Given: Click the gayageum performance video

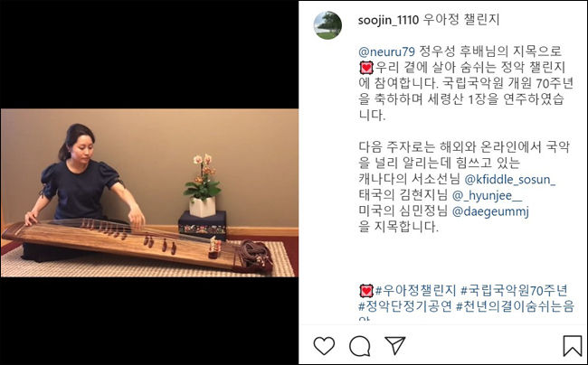Looking at the screenshot, I should tap(149, 192).
